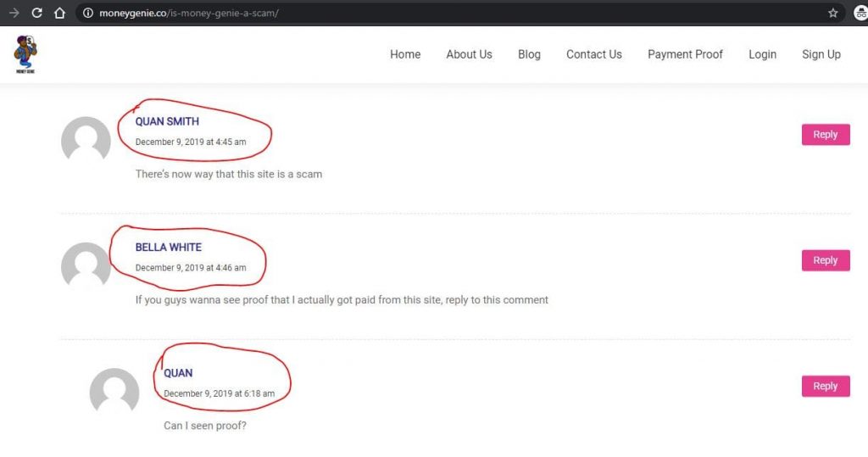This screenshot has width=868, height=457.
Task: Open timestamp December 9, 2019 at 6:18 am
Action: [220, 393]
